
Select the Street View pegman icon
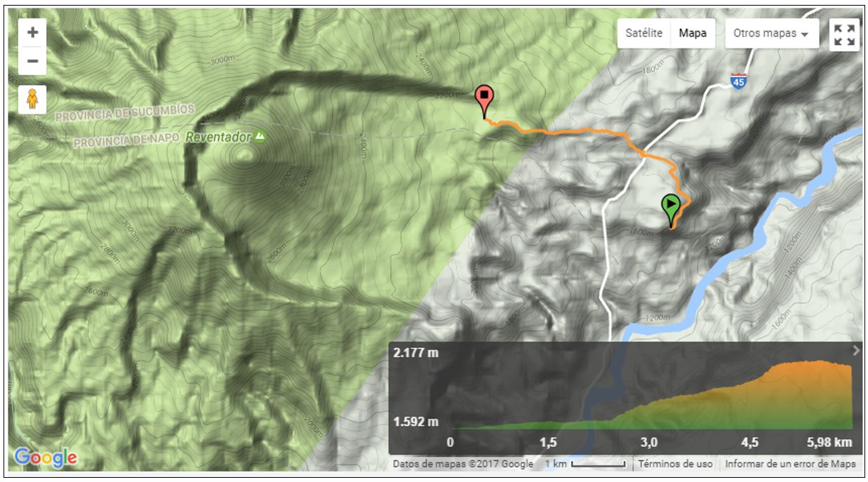32,100
